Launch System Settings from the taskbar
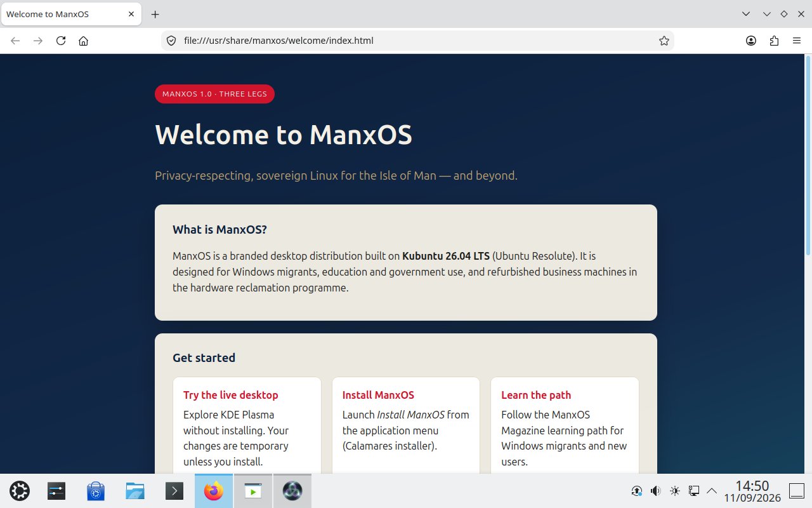Image resolution: width=812 pixels, height=508 pixels. pos(56,491)
